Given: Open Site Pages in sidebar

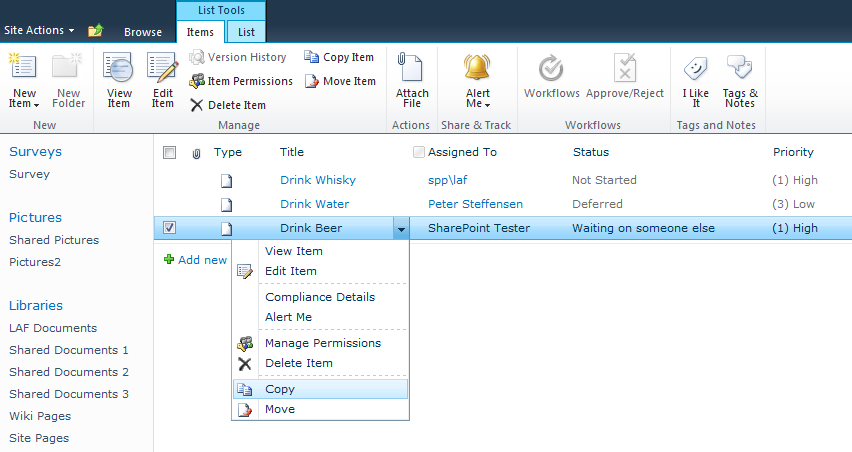Looking at the screenshot, I should [39, 438].
